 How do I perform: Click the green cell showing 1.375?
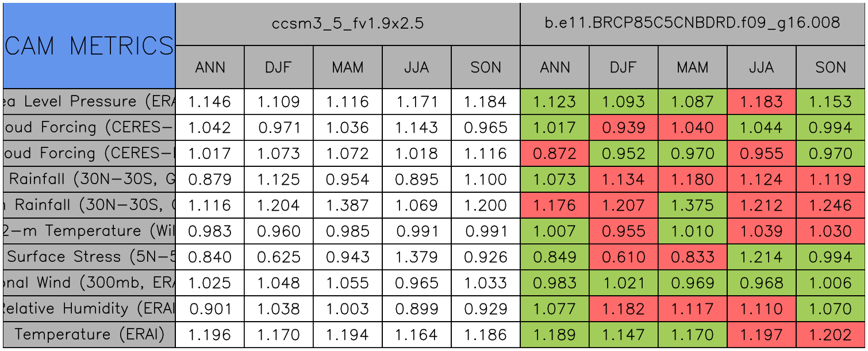[x=693, y=205]
